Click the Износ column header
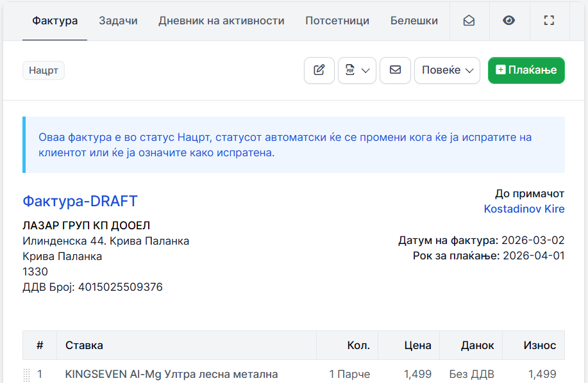This screenshot has height=383, width=588. [539, 345]
